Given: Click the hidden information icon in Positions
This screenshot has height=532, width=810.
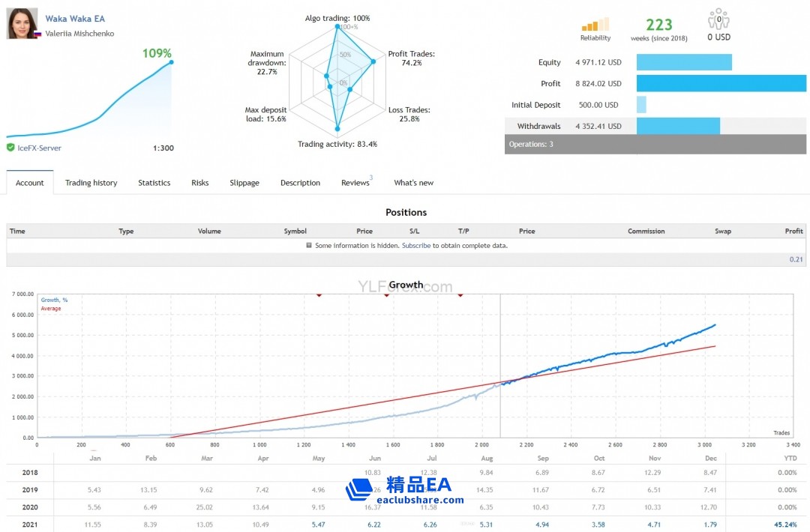Looking at the screenshot, I should pyautogui.click(x=309, y=245).
